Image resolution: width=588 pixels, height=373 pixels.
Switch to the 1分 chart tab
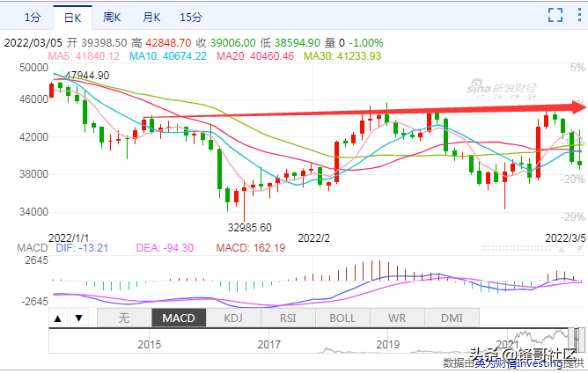(x=33, y=18)
